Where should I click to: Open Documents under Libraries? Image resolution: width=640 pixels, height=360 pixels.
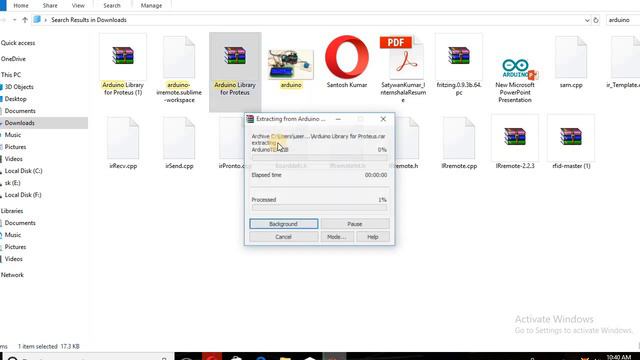[x=20, y=223]
